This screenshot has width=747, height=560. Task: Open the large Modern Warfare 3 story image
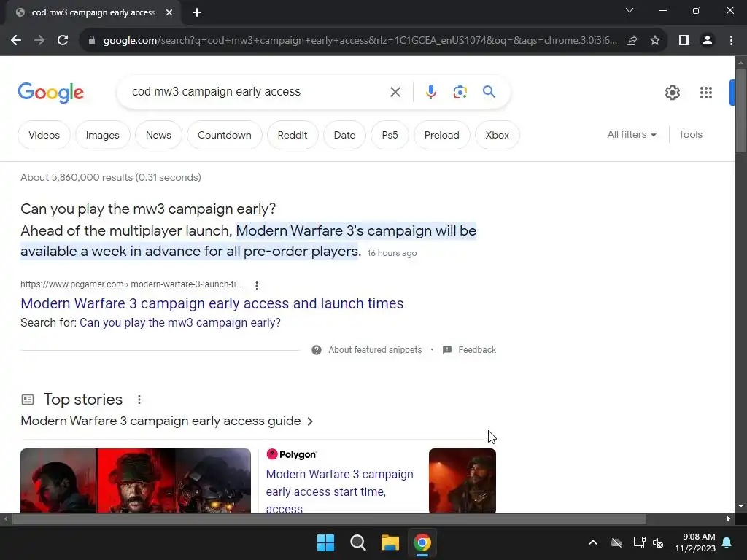tap(135, 481)
